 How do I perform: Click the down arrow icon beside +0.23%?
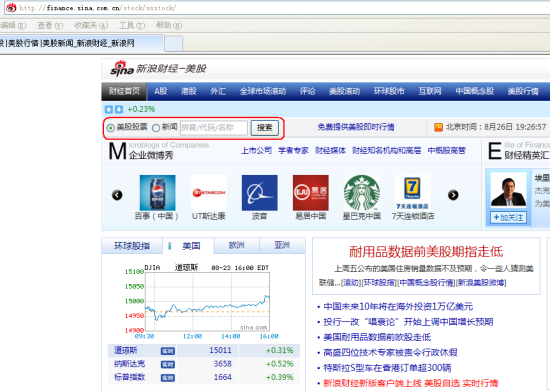(119, 109)
